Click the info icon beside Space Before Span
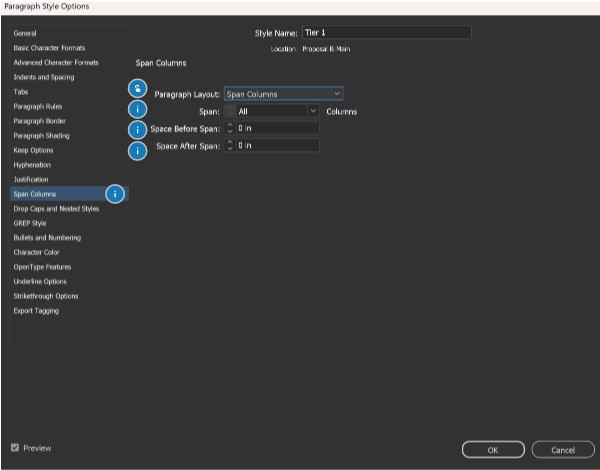The width and height of the screenshot is (600, 470). click(139, 129)
